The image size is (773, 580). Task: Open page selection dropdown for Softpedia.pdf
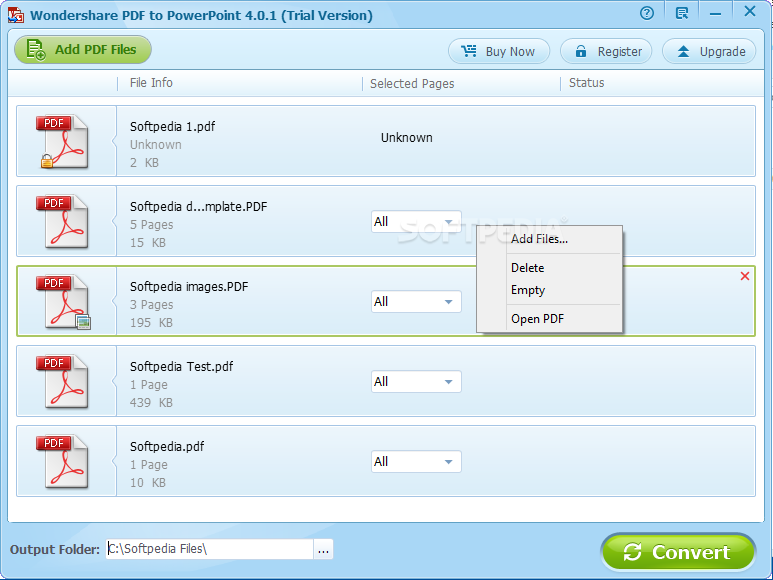(416, 461)
